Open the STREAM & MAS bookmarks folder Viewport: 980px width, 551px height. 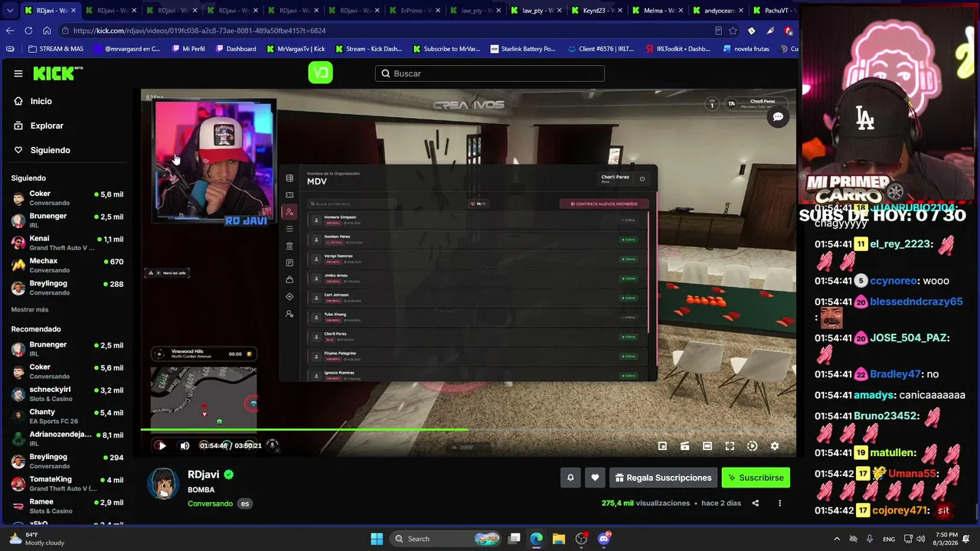(56, 49)
